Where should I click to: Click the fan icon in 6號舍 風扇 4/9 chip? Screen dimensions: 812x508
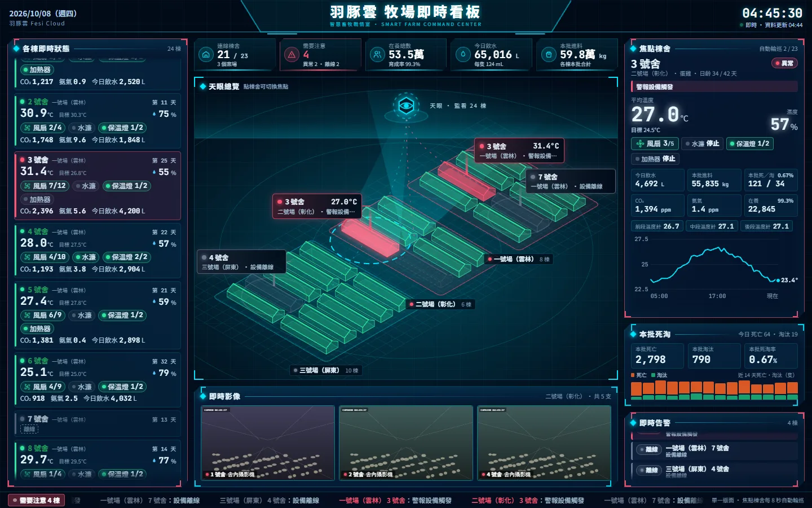pos(27,387)
